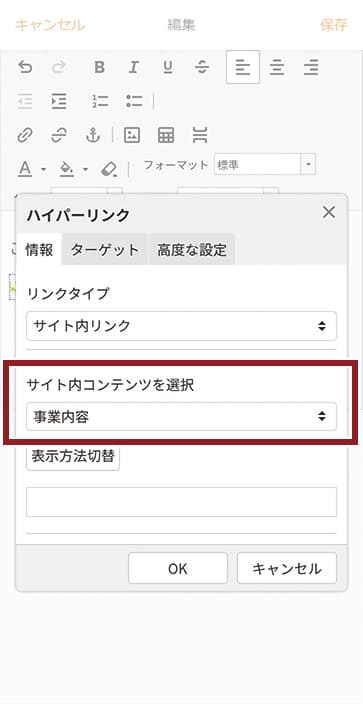The height and width of the screenshot is (704, 363).
Task: Insert a table
Action: click(166, 135)
